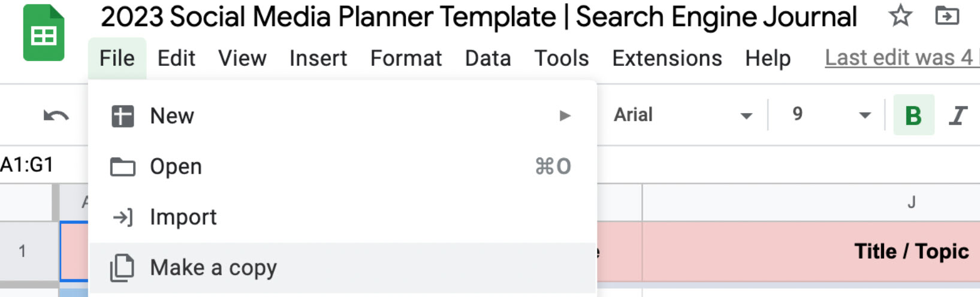Image resolution: width=980 pixels, height=297 pixels.
Task: Open the Edit menu
Action: tap(176, 58)
